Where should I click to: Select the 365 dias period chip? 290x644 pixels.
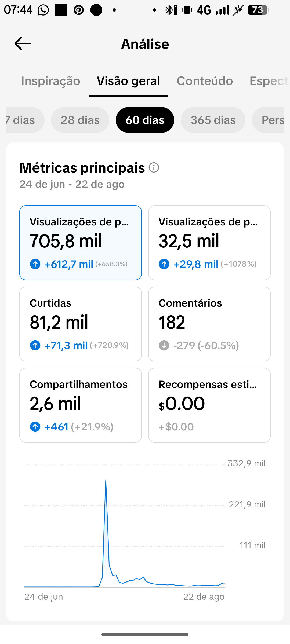213,120
